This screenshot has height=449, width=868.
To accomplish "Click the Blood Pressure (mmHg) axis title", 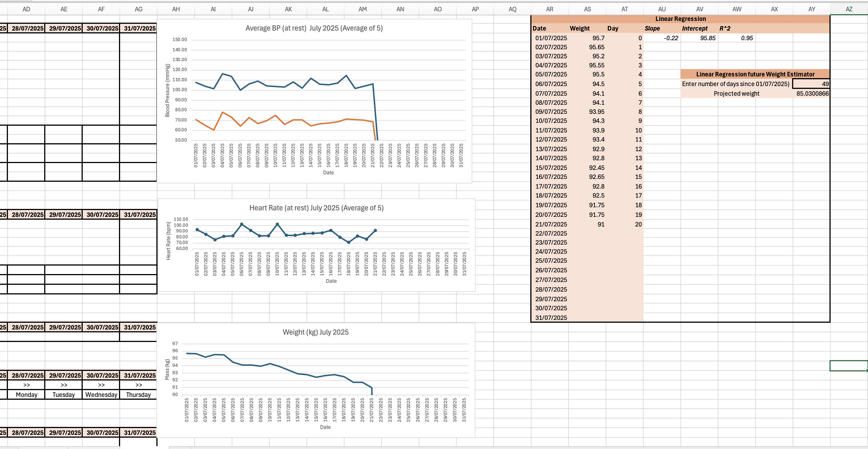I will point(167,90).
